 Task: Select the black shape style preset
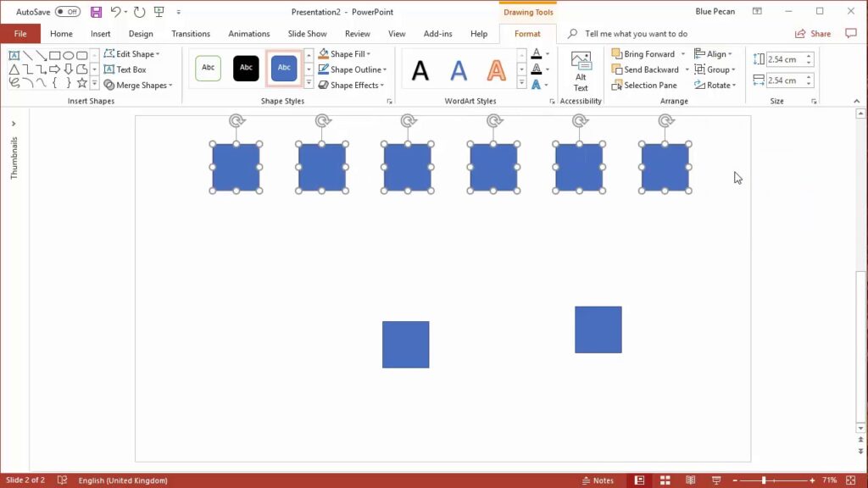(x=246, y=68)
